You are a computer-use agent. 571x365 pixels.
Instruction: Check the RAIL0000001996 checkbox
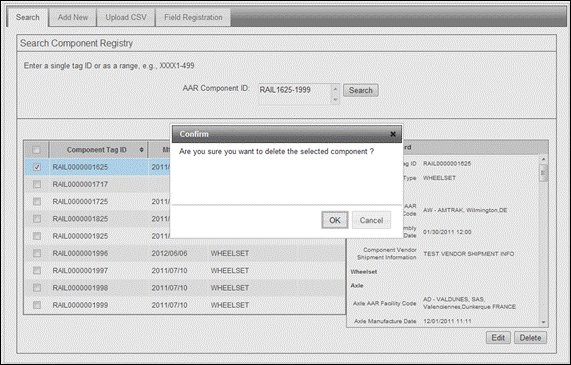(37, 253)
